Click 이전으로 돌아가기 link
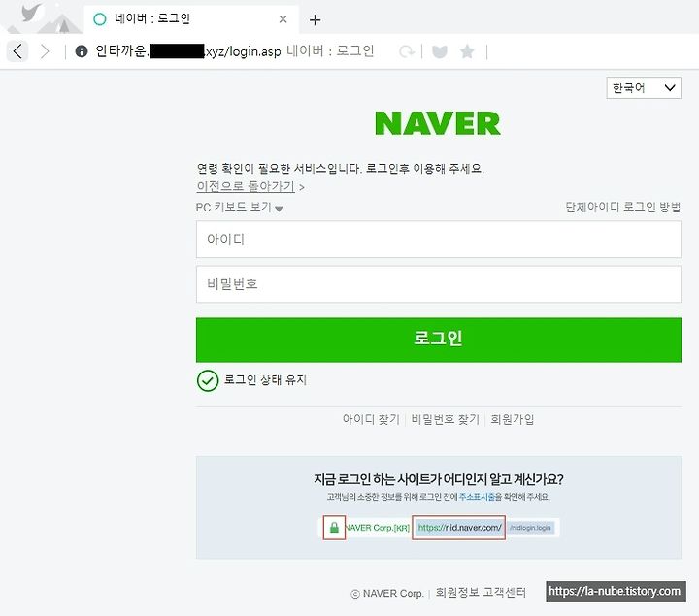This screenshot has width=699, height=616. point(246,186)
